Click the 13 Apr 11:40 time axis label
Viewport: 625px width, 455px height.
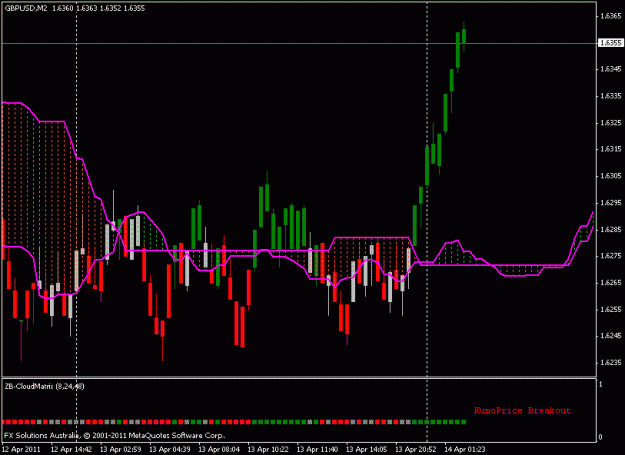(x=318, y=449)
